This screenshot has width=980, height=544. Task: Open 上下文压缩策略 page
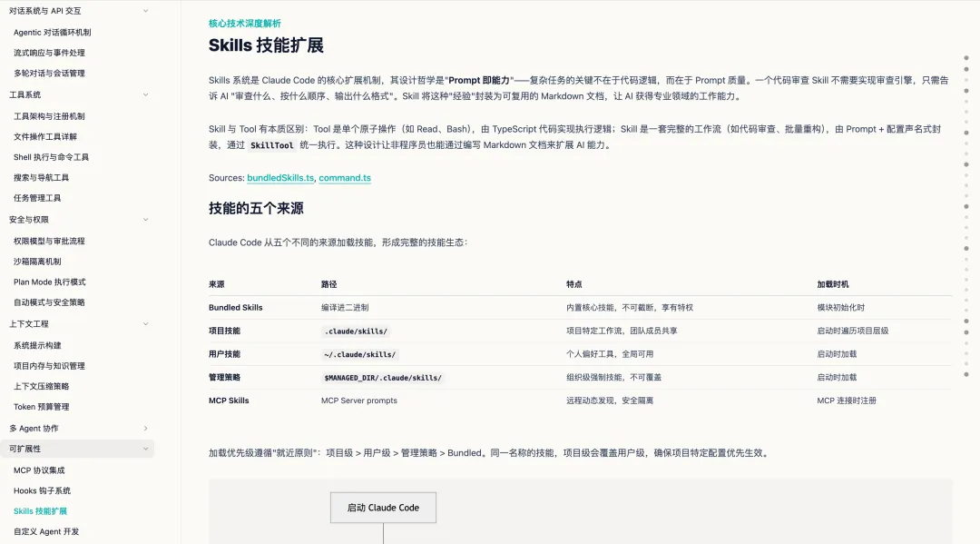point(41,386)
